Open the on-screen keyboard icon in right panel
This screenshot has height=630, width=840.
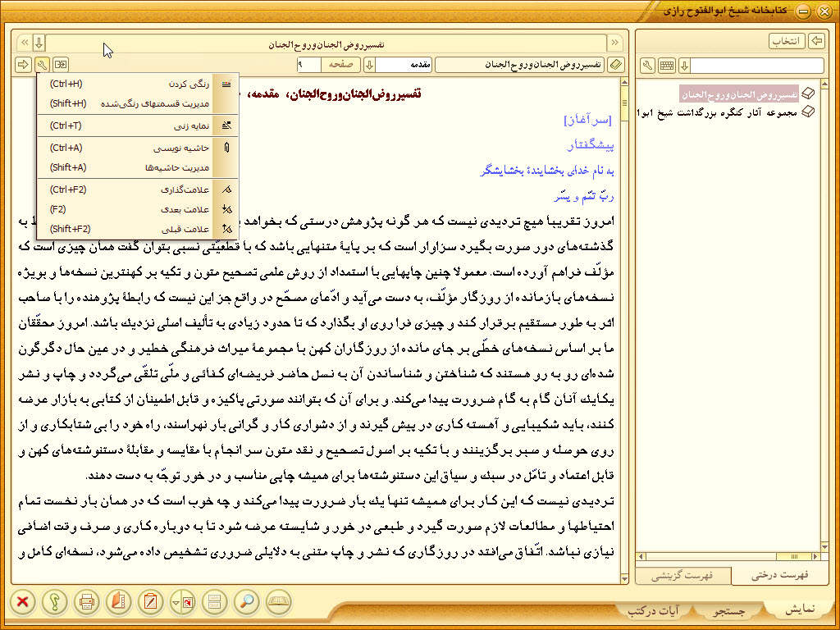point(667,66)
